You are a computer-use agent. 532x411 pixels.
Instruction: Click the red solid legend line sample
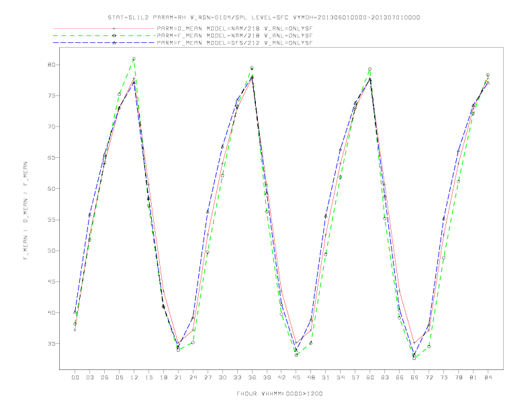[104, 28]
